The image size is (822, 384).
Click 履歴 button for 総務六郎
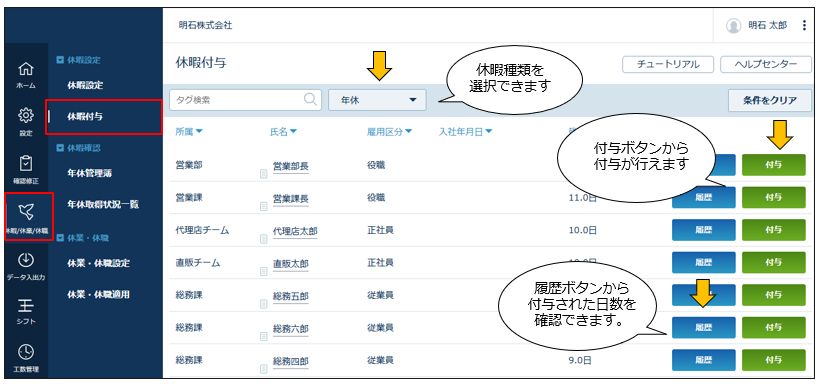(x=704, y=327)
